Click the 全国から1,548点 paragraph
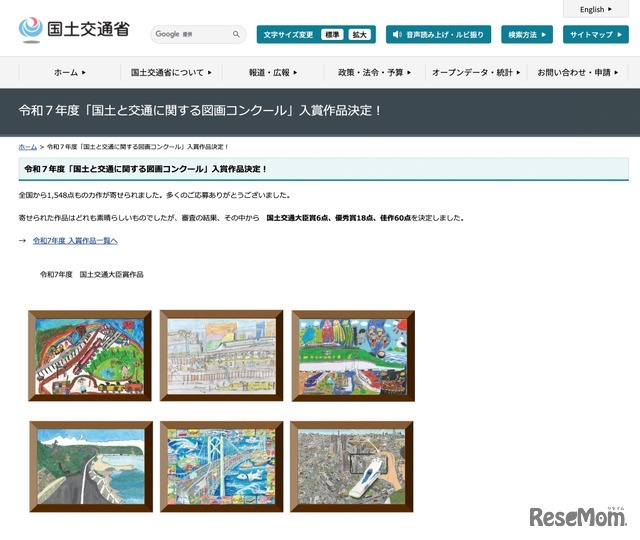This screenshot has height=540, width=640. click(x=154, y=195)
